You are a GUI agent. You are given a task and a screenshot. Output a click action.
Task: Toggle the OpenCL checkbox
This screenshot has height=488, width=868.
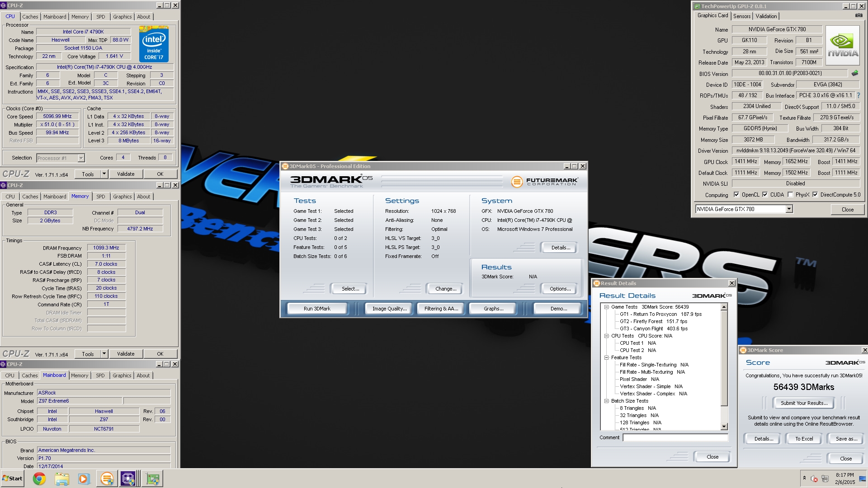coord(736,195)
